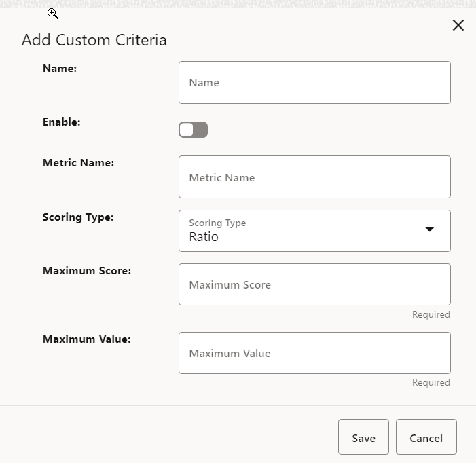Click the Required hint under Maximum Value
The width and height of the screenshot is (476, 463).
click(431, 382)
